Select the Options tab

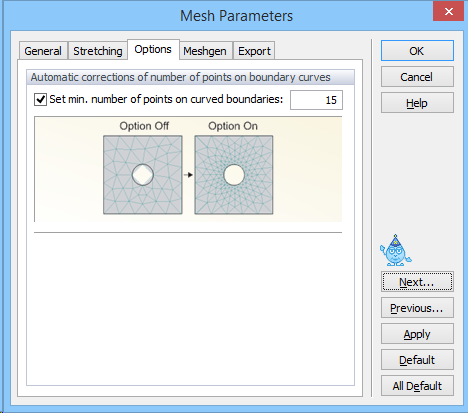[153, 50]
